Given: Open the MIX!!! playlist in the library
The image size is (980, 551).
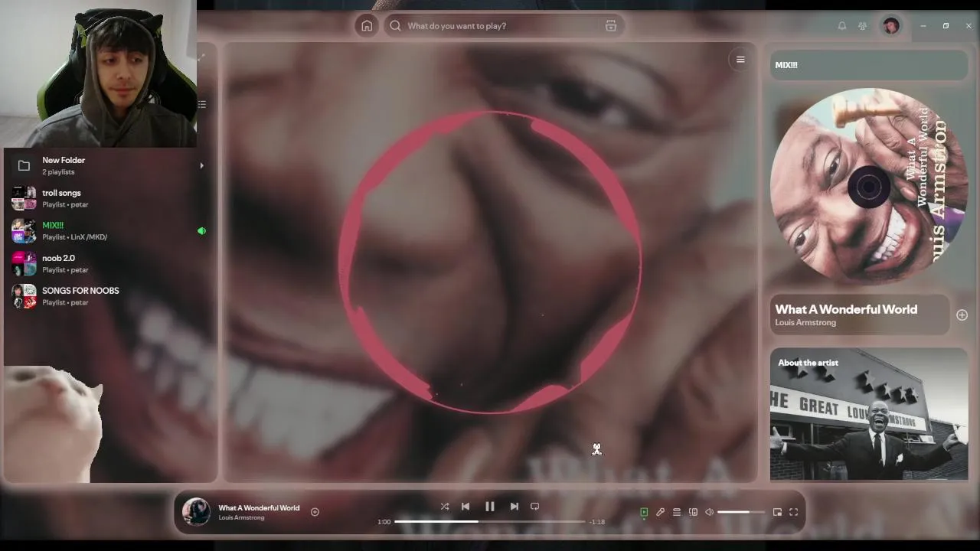Looking at the screenshot, I should 109,230.
